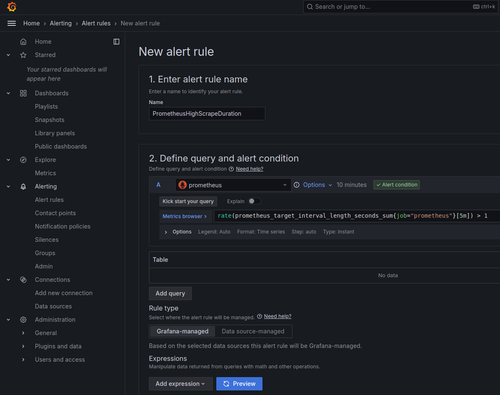The image size is (500, 395).
Task: Collapse the Alerting section chevron
Action: (x=8, y=187)
